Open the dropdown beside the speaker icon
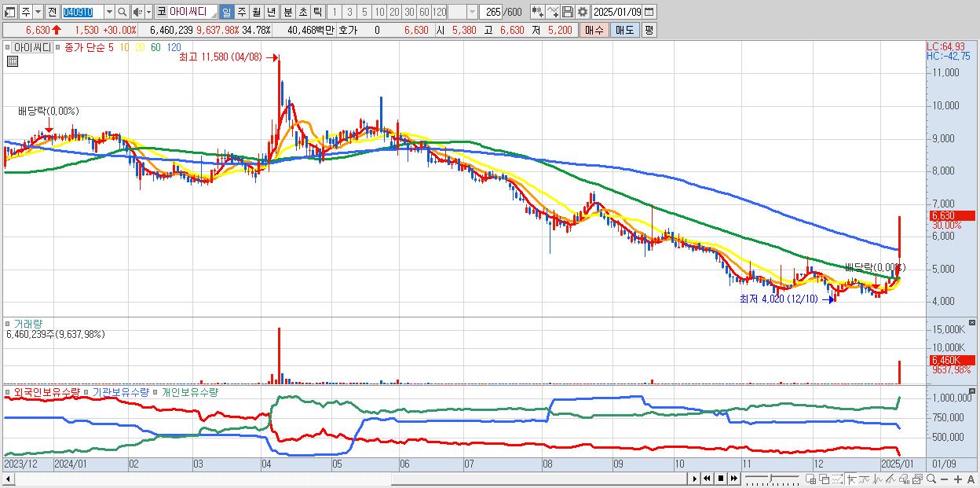The width and height of the screenshot is (980, 488). pyautogui.click(x=148, y=12)
